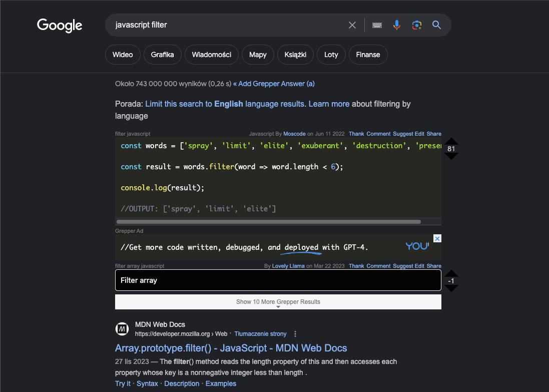Open the Learn more link about language filtering
This screenshot has height=392, width=549.
point(329,104)
